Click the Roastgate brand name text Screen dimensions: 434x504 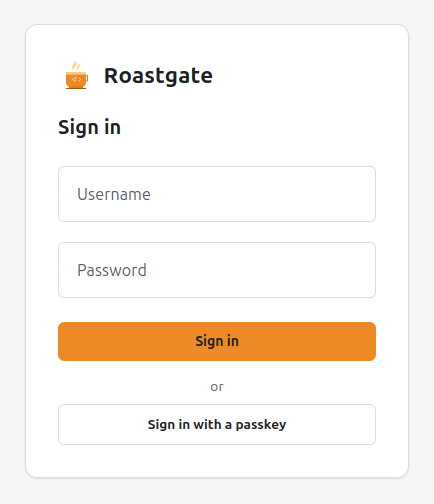158,76
